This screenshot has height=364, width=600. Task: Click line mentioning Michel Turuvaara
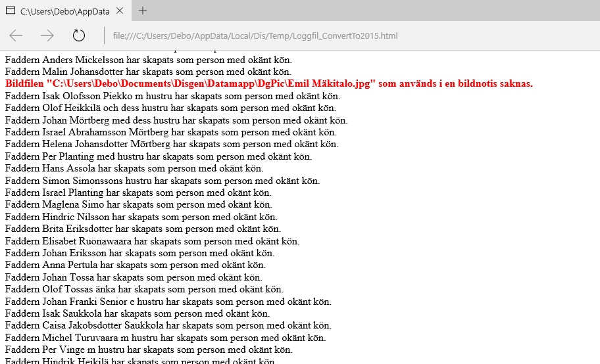pos(165,338)
